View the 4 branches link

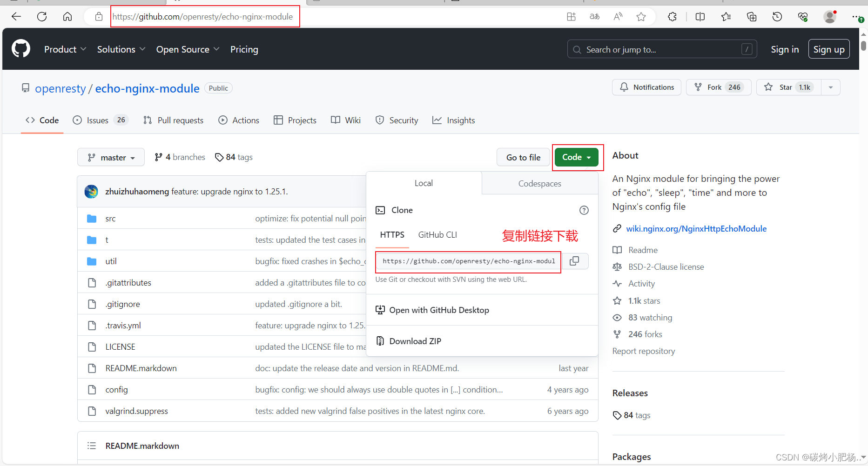(180, 157)
